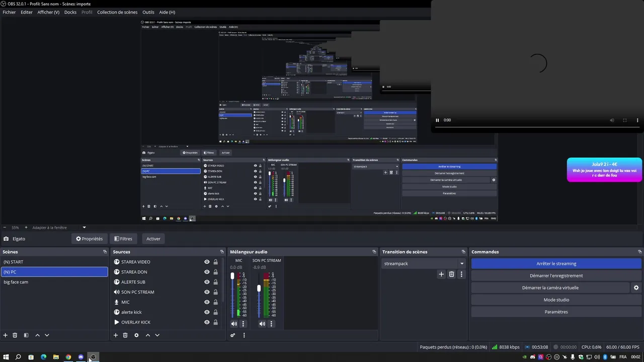Toggle lock on ALERTE SUB source
644x362 pixels.
[216, 282]
